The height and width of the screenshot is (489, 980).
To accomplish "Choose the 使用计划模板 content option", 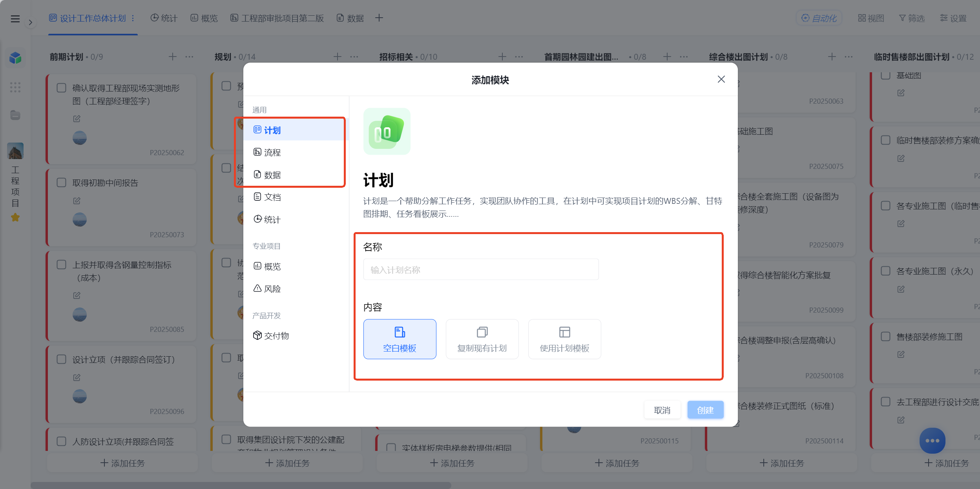I will 564,339.
